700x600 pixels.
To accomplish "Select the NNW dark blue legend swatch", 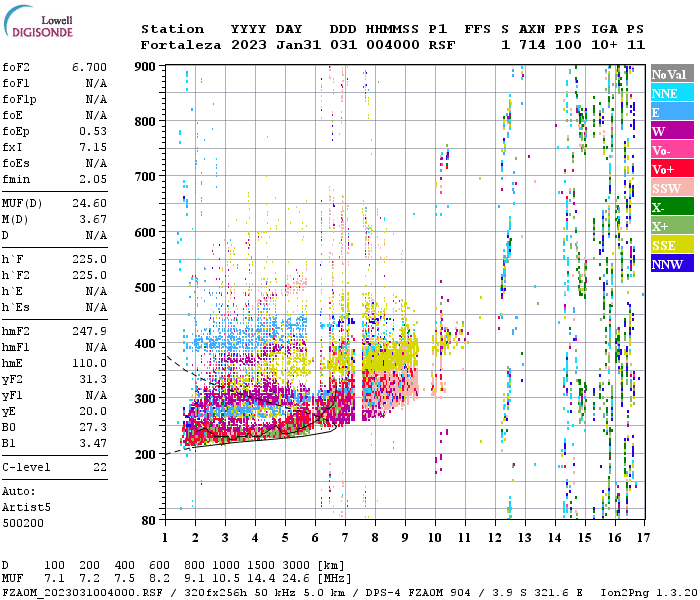I will (x=672, y=263).
